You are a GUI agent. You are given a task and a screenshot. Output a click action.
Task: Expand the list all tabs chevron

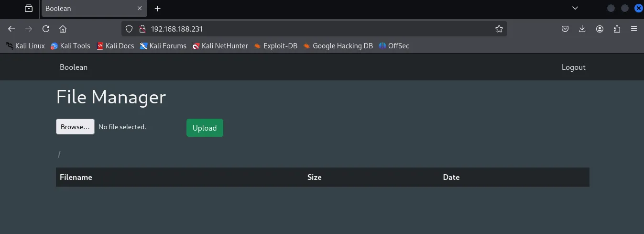click(x=575, y=8)
